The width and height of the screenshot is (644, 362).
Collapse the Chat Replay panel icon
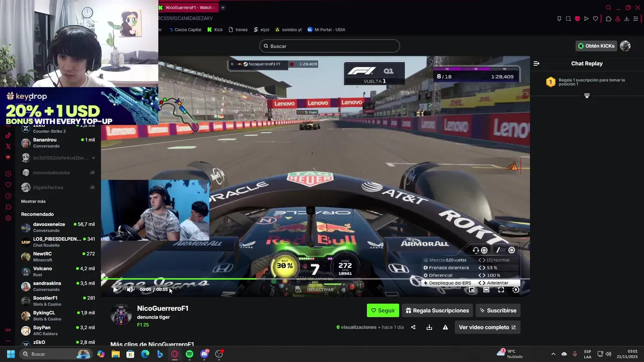536,64
